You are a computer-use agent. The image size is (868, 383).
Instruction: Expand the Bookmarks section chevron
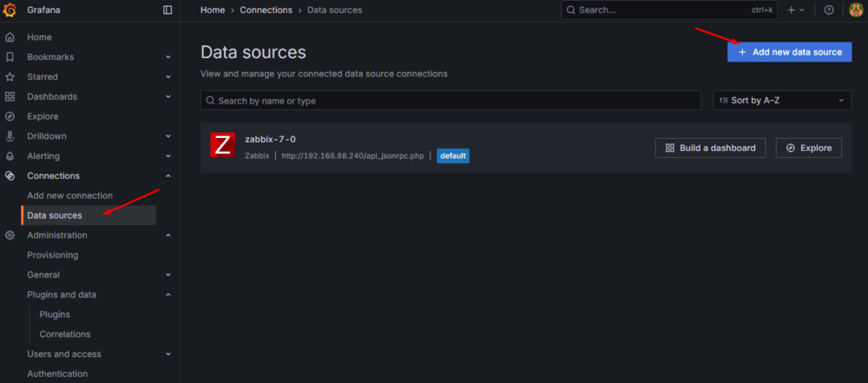[x=168, y=57]
